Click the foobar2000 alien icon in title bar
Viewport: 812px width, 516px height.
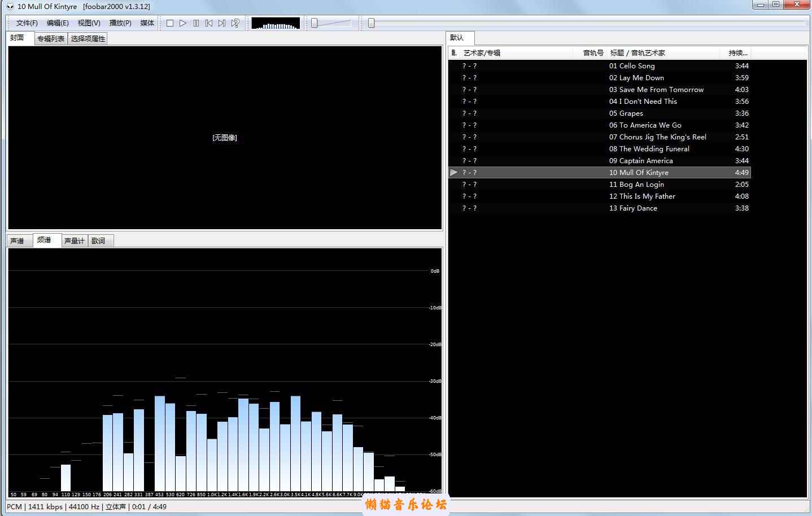[10, 6]
